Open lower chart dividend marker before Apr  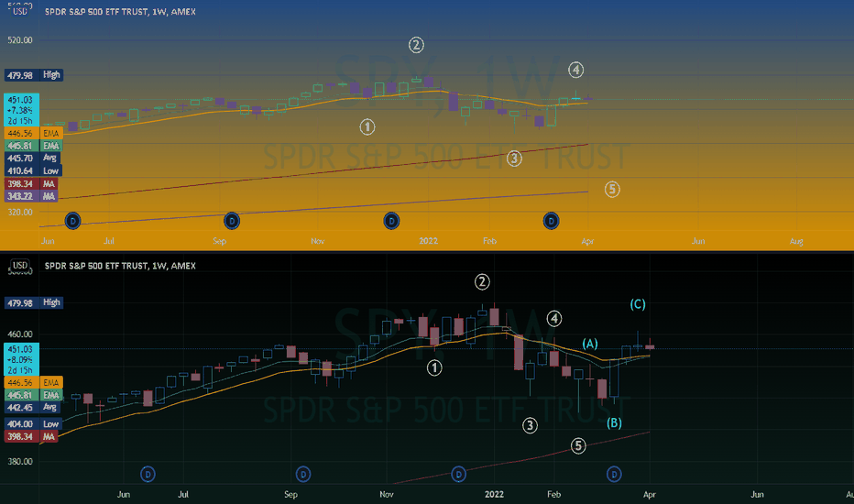(x=614, y=475)
